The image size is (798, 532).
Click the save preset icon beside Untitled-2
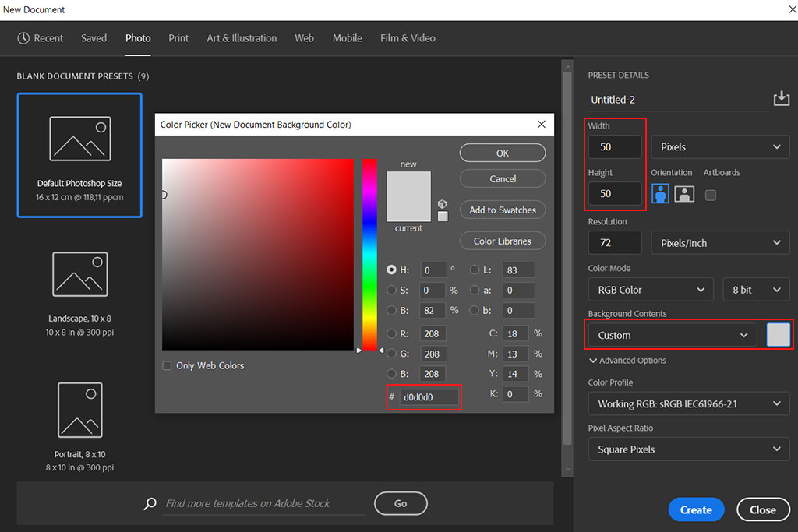pos(781,99)
